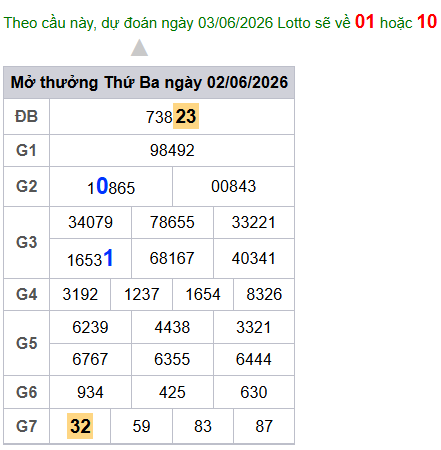441x450 pixels.
Task: Select the G4 number 8326
Action: point(264,294)
